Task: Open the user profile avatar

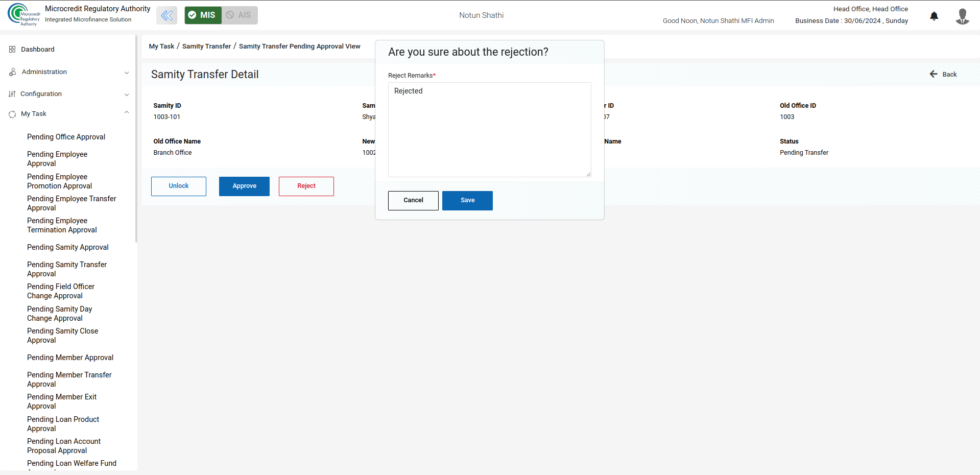Action: (x=962, y=16)
